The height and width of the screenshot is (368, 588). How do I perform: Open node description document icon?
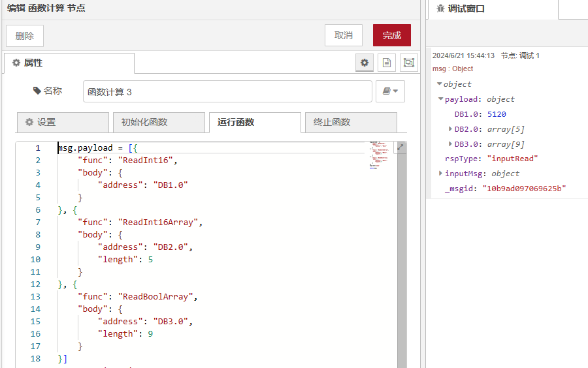[387, 63]
